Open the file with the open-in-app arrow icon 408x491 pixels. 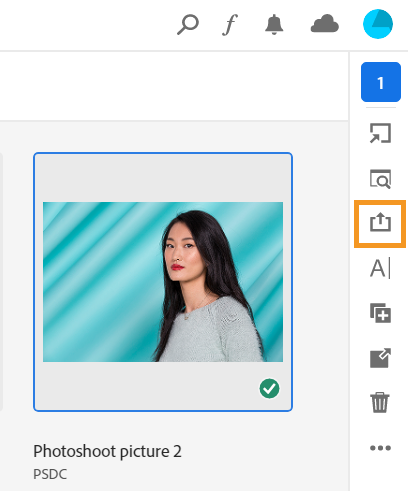(x=380, y=133)
